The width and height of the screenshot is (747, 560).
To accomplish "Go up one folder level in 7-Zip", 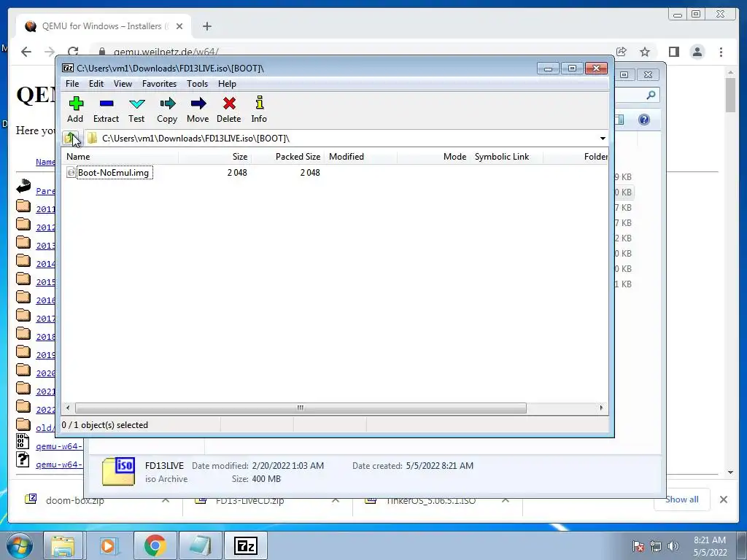I will 71,138.
